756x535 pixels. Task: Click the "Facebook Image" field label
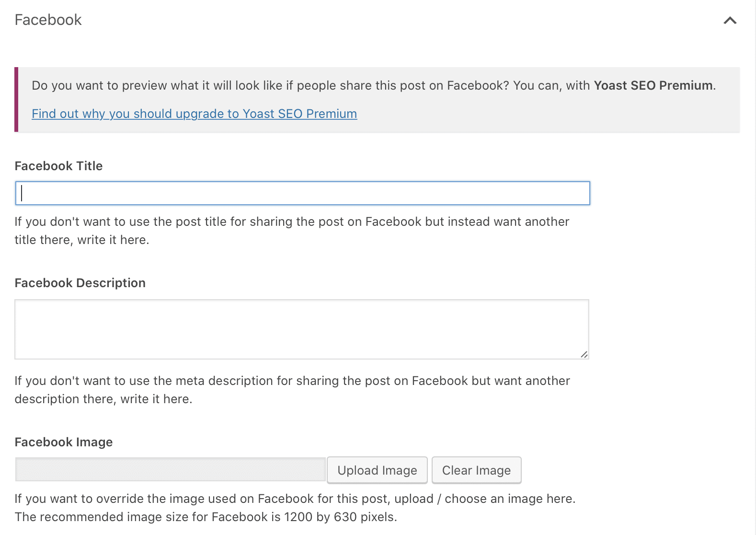64,442
